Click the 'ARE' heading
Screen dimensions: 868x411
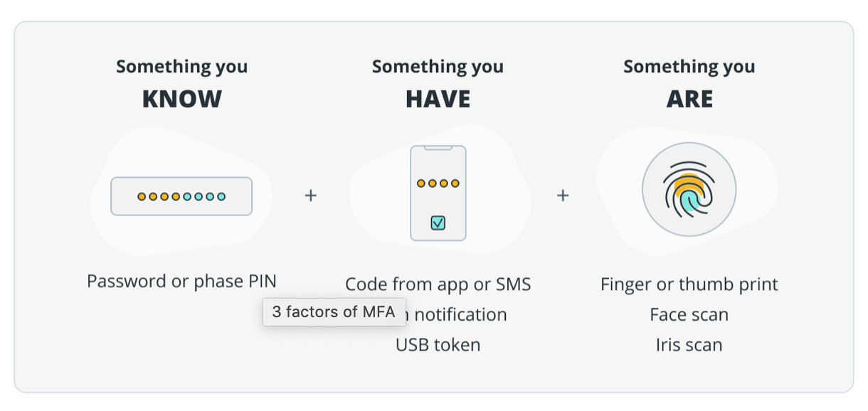click(689, 100)
